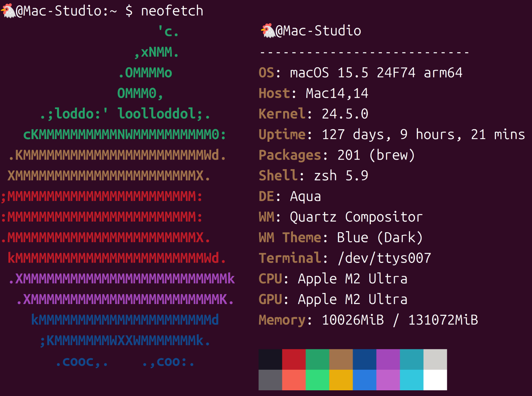The width and height of the screenshot is (532, 396).
Task: Click the bright gray color block
Action: pyautogui.click(x=270, y=380)
